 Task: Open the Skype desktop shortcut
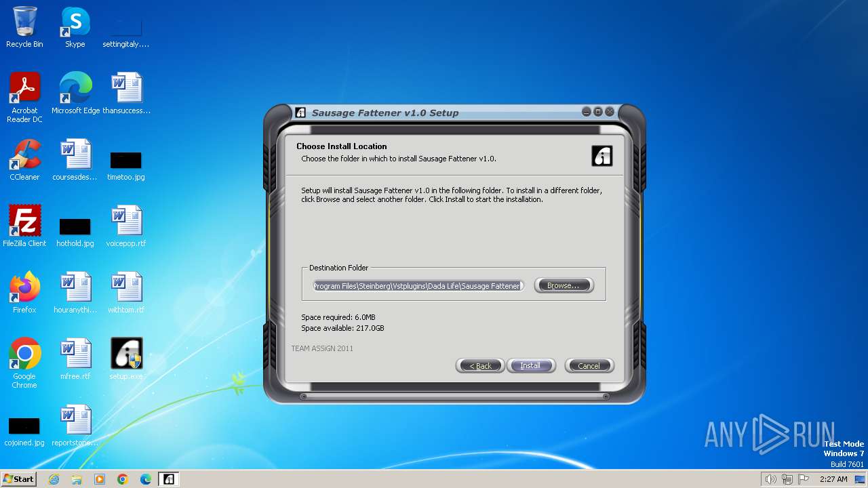(x=75, y=27)
